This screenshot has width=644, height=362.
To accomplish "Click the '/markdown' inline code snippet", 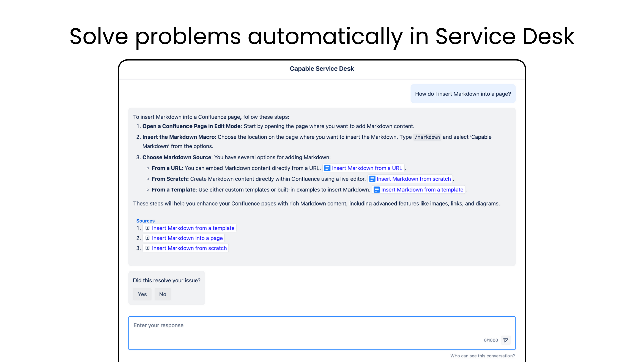I will pos(427,137).
